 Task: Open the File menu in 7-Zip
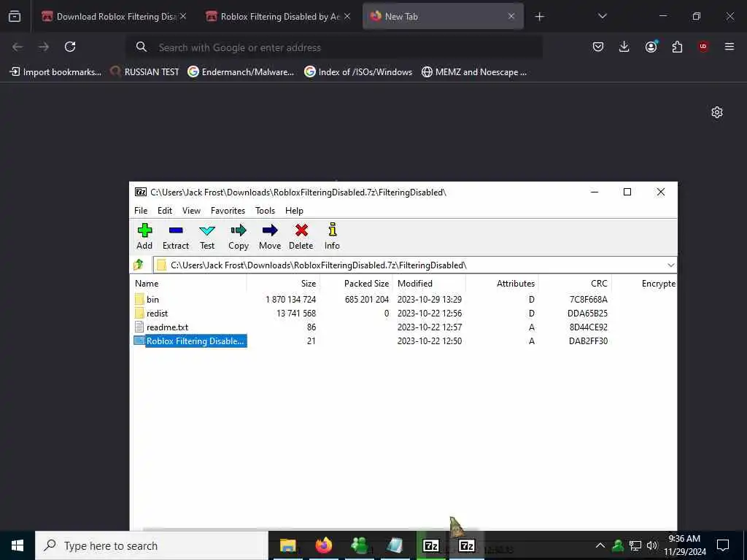tap(141, 211)
